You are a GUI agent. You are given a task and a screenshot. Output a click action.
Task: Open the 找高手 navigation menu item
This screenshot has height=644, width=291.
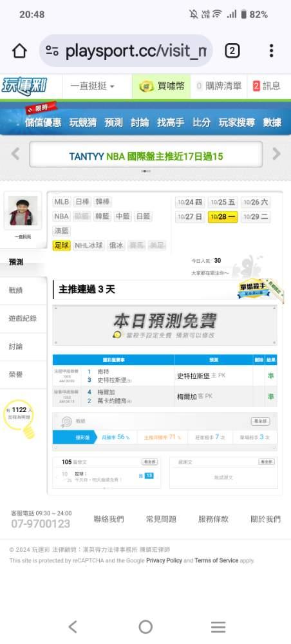(171, 122)
